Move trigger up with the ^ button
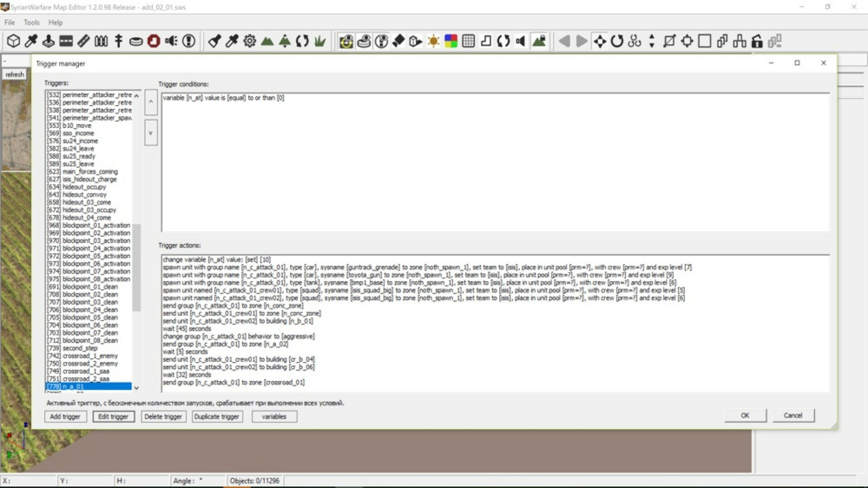This screenshot has height=488, width=868. click(151, 102)
